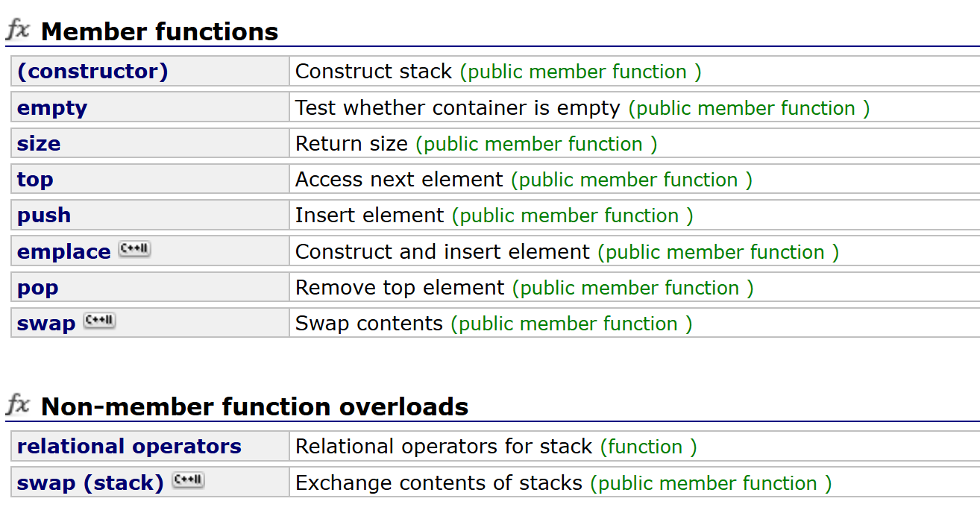Open the empty member function link
Viewport: 980px width, 519px height.
click(x=52, y=108)
